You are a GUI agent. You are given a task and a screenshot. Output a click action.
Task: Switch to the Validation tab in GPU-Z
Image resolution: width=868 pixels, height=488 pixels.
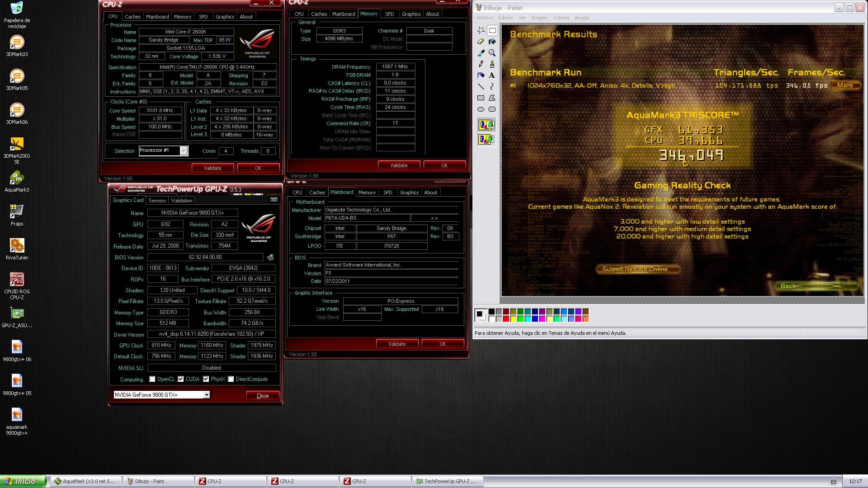(x=182, y=201)
